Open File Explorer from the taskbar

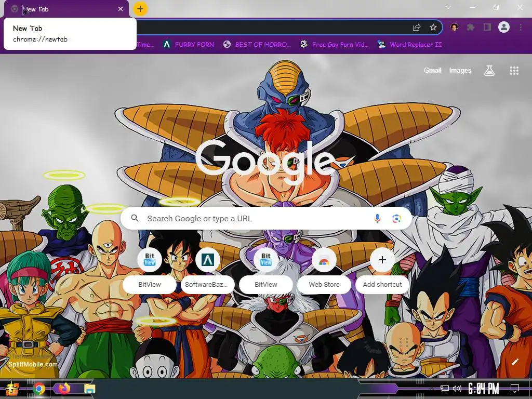point(89,389)
